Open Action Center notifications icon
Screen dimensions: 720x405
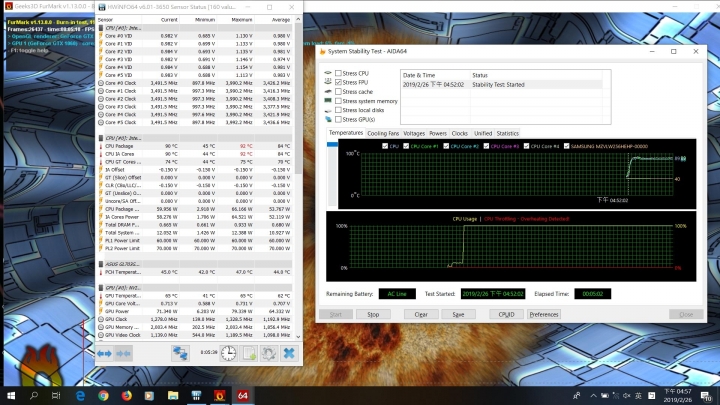706,395
